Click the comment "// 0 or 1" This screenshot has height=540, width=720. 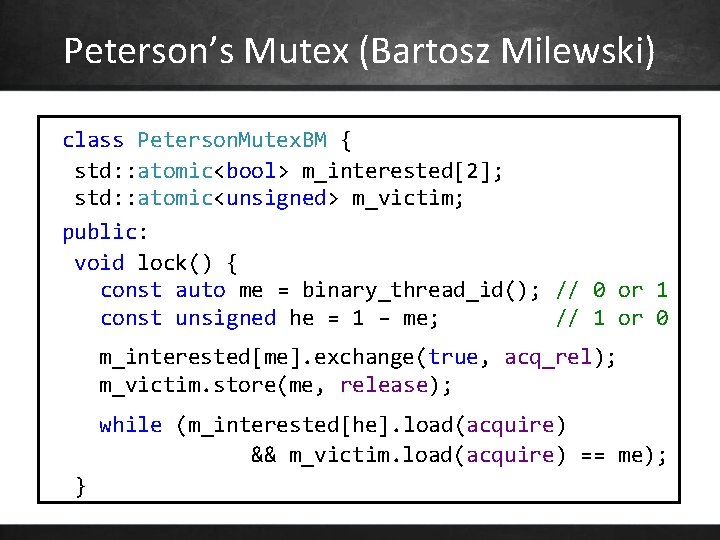(612, 290)
